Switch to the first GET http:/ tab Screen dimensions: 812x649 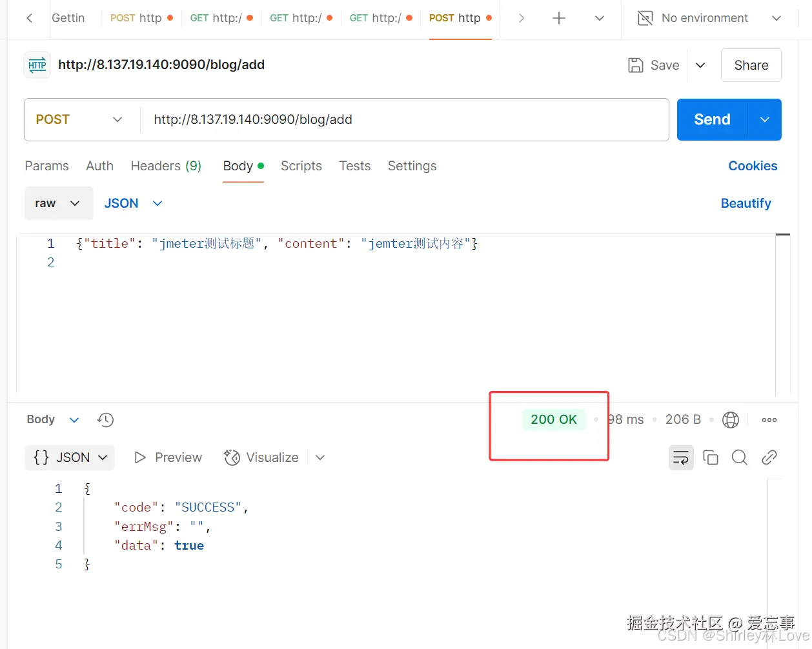[x=221, y=18]
